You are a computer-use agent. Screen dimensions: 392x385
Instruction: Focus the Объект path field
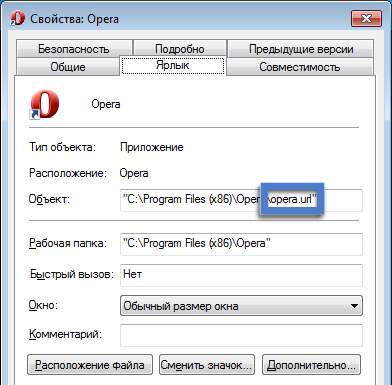pos(241,200)
